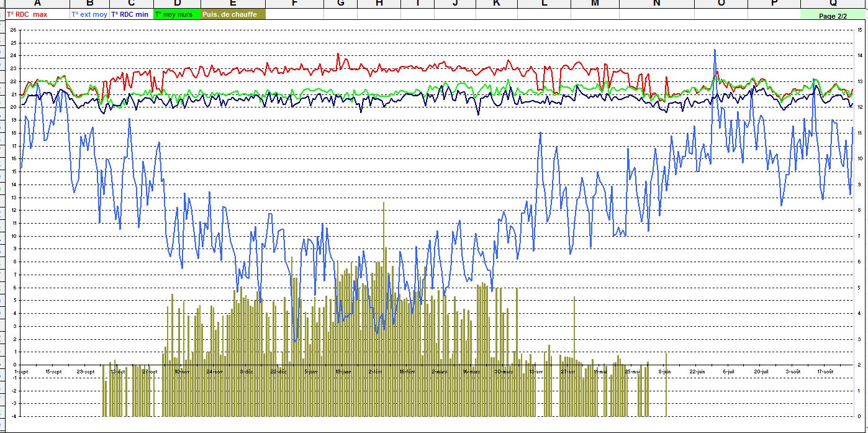Select column header G
The image size is (868, 433).
(341, 3)
